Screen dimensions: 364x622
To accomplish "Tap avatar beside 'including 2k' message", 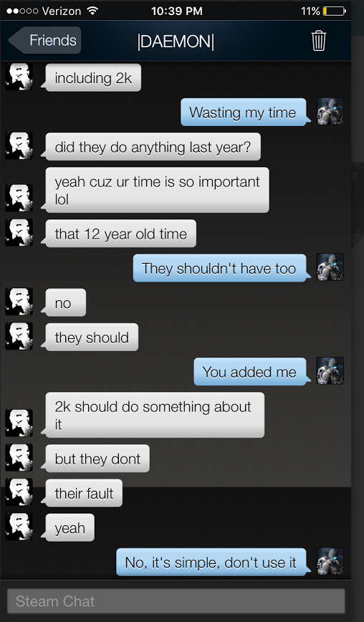I will (x=19, y=76).
